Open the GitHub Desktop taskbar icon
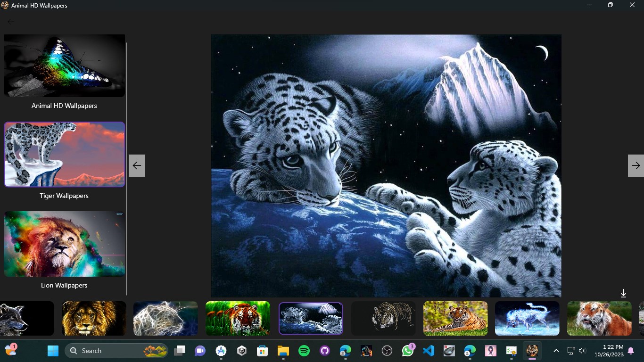Viewport: 644px width, 362px height. 324,351
